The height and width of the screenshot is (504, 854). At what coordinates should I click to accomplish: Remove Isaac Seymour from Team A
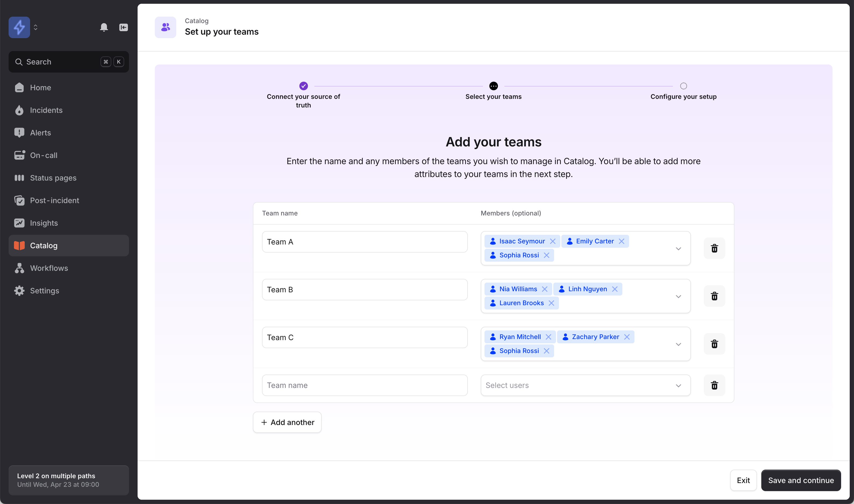553,241
